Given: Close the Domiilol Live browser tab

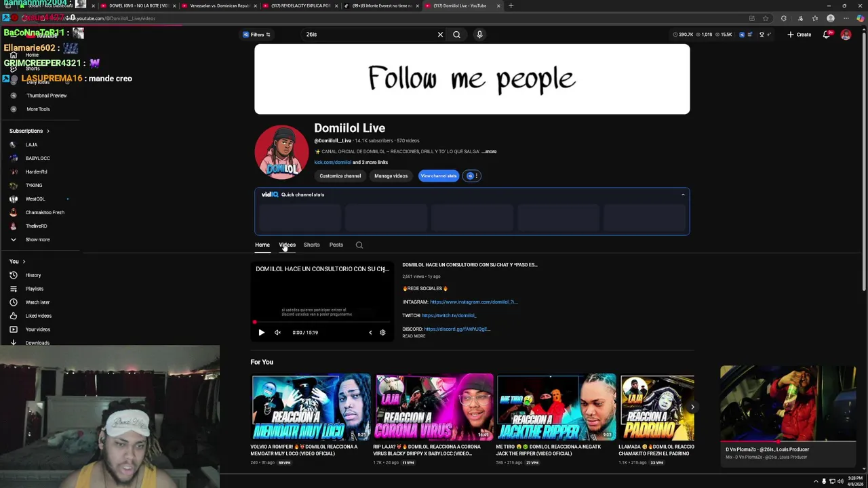Looking at the screenshot, I should (x=498, y=5).
